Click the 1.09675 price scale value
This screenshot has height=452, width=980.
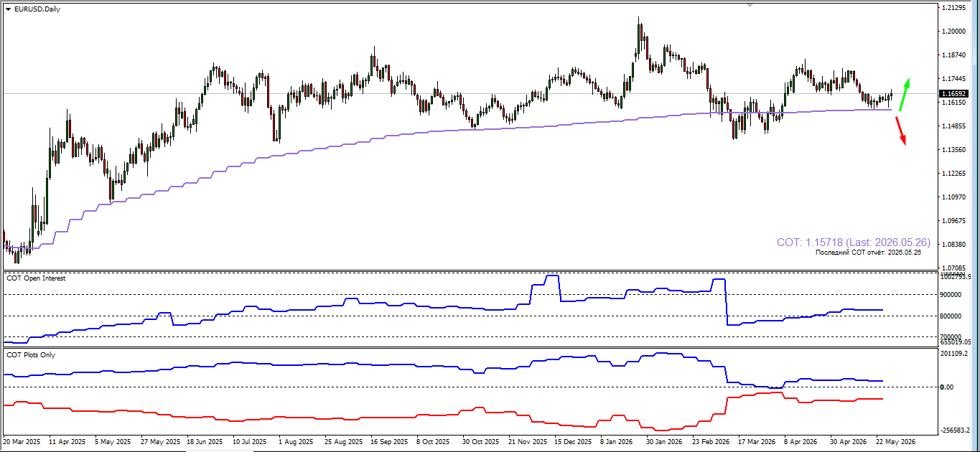(953, 221)
